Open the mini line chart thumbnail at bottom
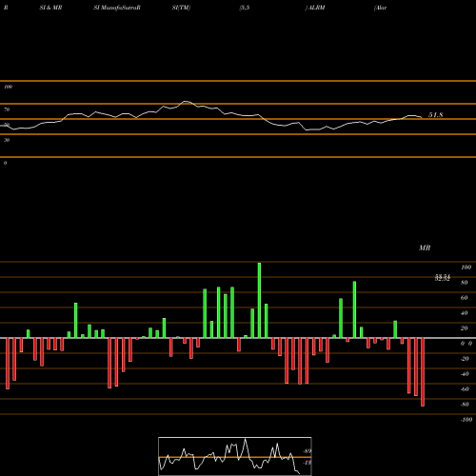Viewport: 476px width, 476px height. 235,456
